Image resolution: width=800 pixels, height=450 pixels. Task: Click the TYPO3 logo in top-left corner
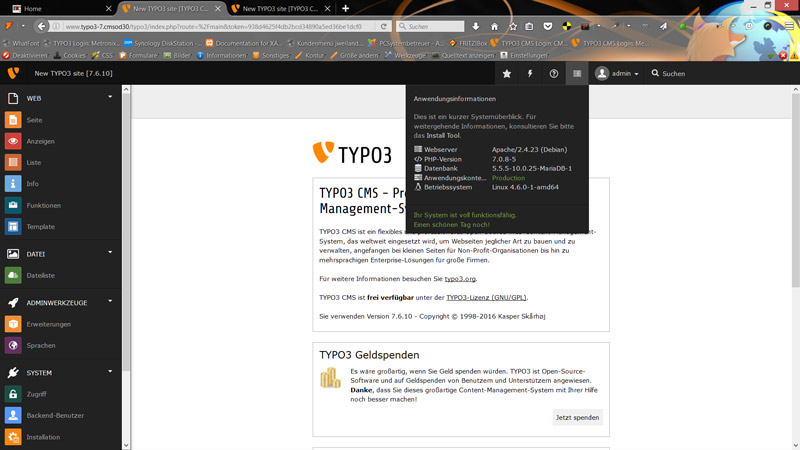click(x=13, y=73)
